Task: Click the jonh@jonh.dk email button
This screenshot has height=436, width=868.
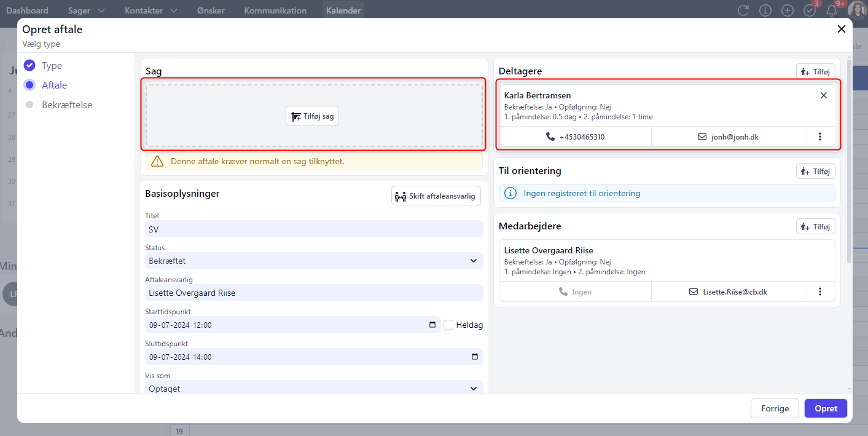Action: click(x=728, y=137)
